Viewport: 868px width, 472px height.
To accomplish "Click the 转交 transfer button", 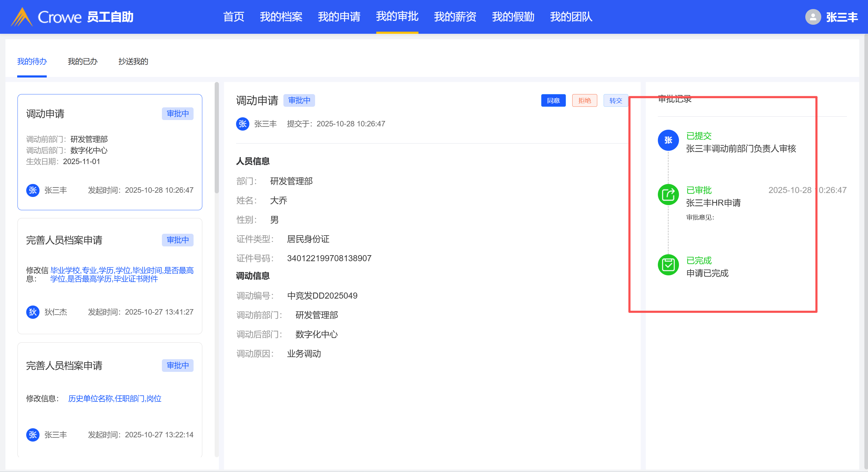I will (x=615, y=100).
